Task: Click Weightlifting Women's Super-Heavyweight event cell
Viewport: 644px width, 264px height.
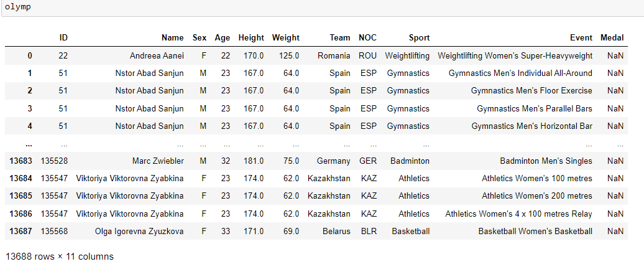Action: (x=515, y=55)
